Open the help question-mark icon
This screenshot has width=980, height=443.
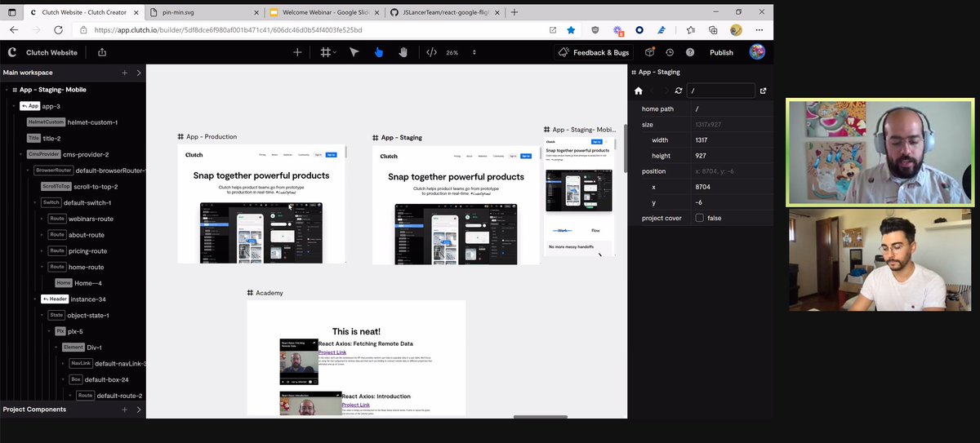coord(690,52)
